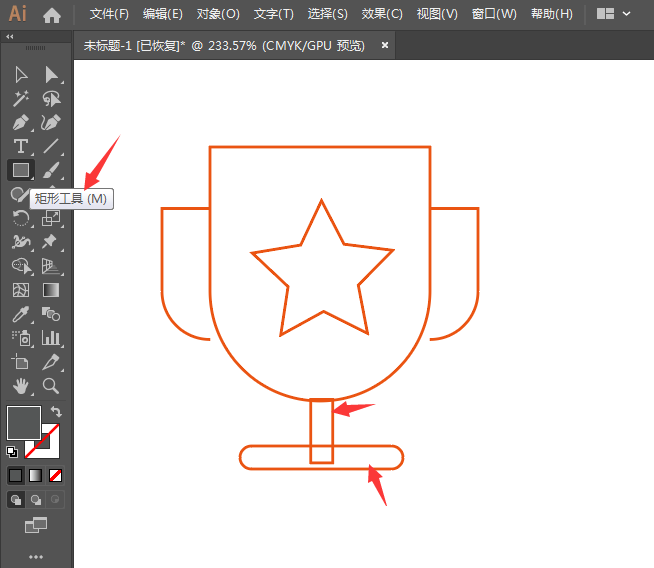Screen dimensions: 654x568
Task: Open the 帮助(H) menu
Action: [x=552, y=14]
